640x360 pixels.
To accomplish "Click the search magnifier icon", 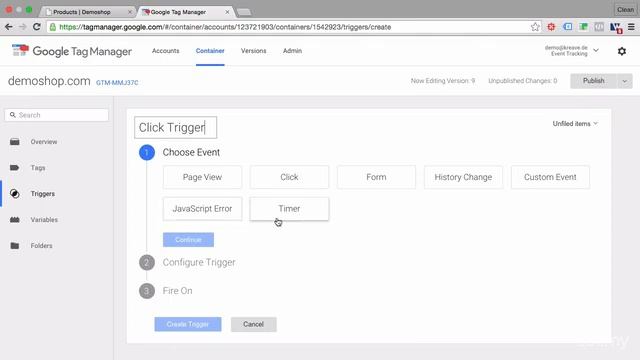I will click(x=13, y=115).
